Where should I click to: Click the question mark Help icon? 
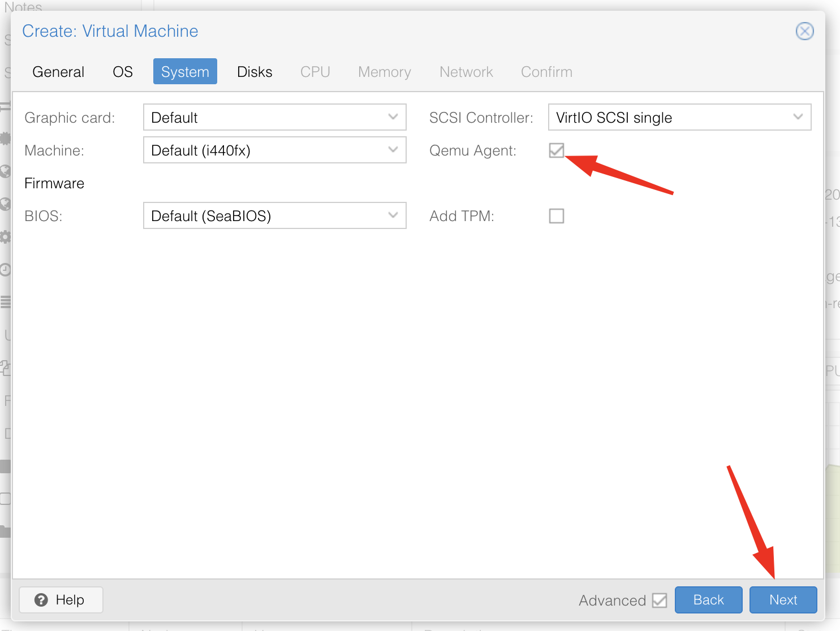pos(41,600)
